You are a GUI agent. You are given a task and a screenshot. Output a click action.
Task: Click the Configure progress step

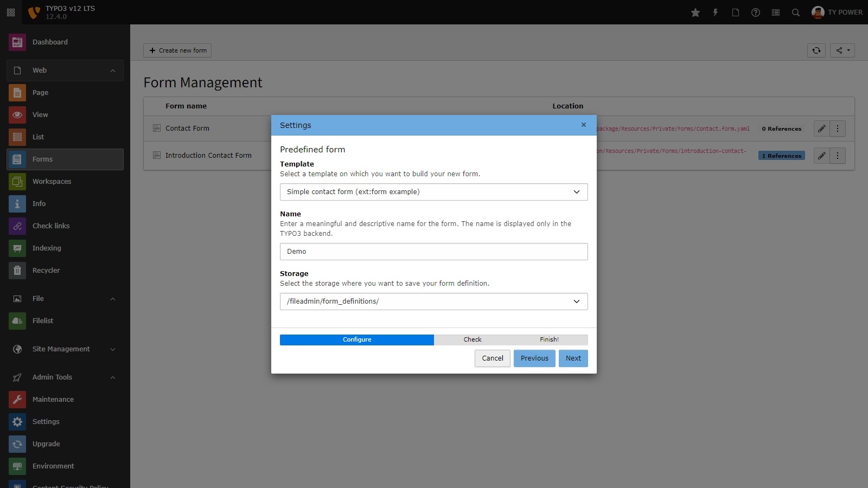[357, 339]
